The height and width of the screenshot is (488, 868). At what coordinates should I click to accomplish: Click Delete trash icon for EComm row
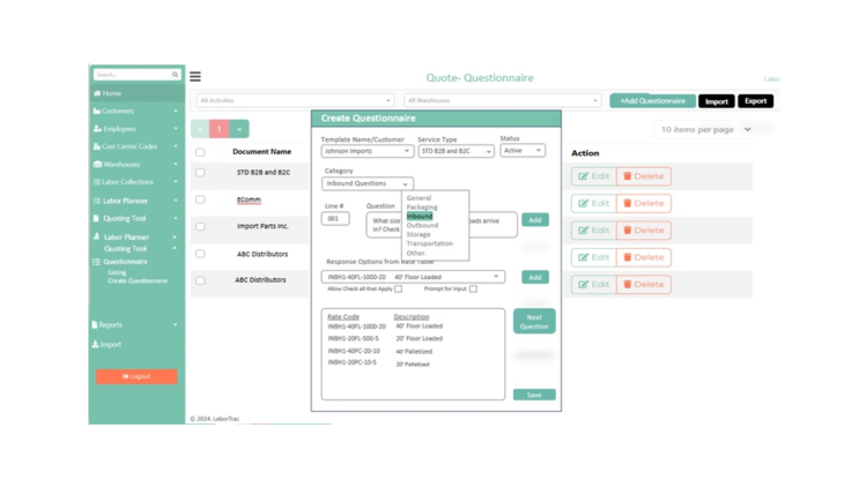[x=627, y=203]
